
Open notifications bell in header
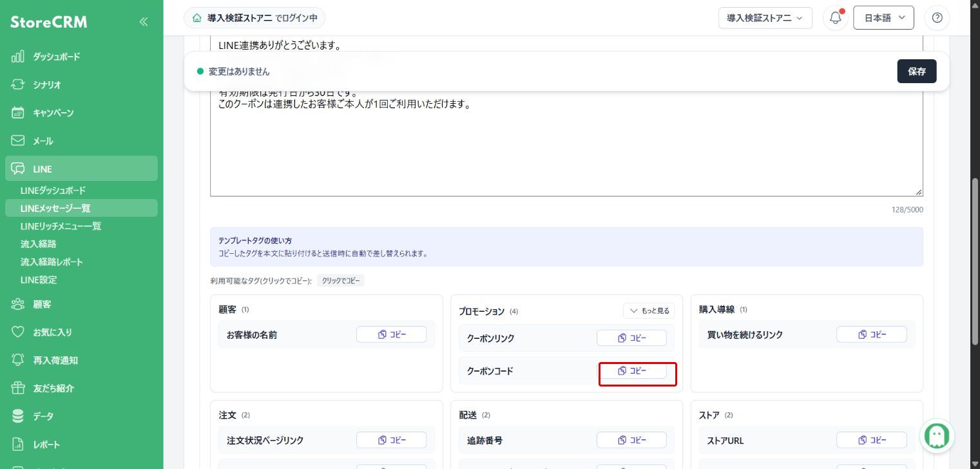click(836, 18)
